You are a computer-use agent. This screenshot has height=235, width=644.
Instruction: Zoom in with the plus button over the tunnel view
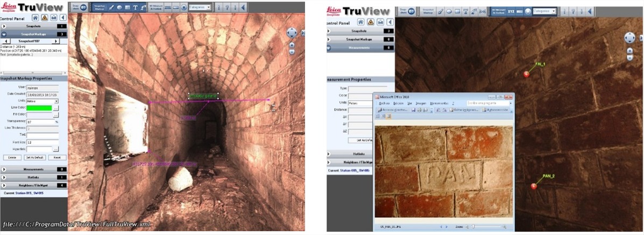point(292,45)
